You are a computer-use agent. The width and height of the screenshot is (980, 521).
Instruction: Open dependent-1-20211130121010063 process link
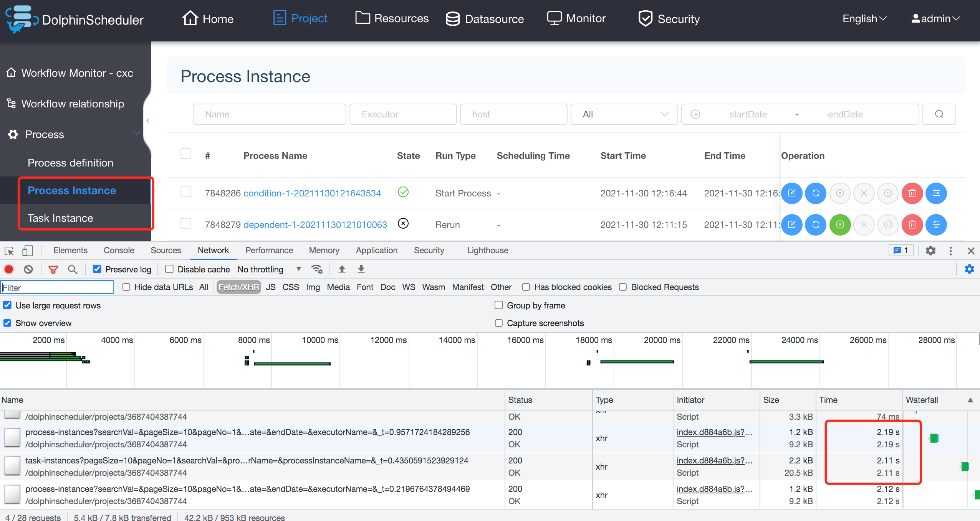click(x=315, y=224)
